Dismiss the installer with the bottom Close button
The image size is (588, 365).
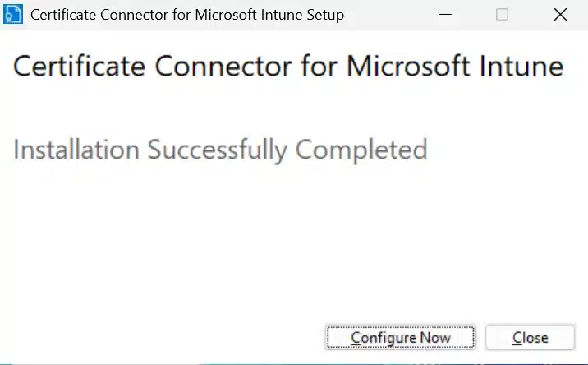pyautogui.click(x=530, y=337)
